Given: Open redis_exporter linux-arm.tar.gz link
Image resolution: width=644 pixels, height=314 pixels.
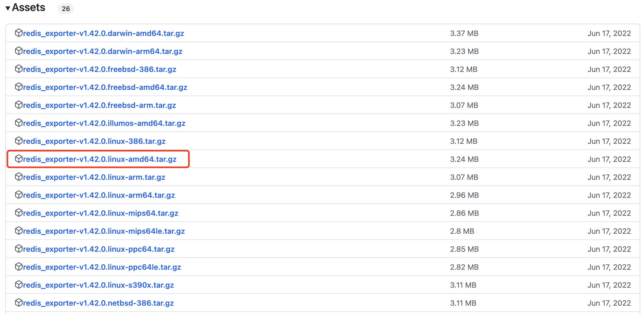Looking at the screenshot, I should 94,177.
